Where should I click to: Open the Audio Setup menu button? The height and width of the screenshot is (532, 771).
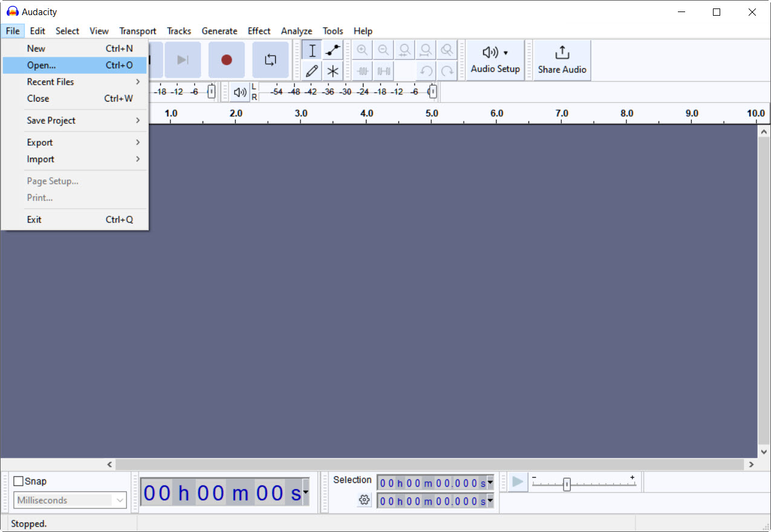(495, 60)
